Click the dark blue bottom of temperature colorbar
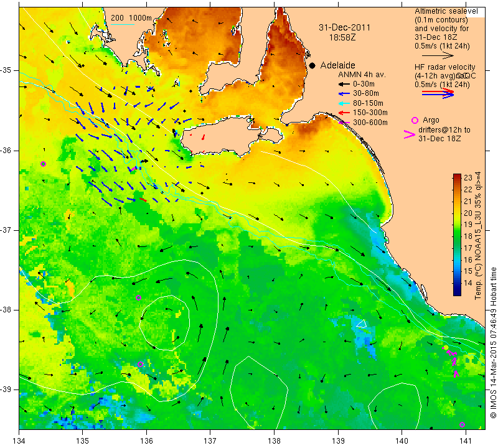Screen dimensions: 498x448 coord(457,292)
